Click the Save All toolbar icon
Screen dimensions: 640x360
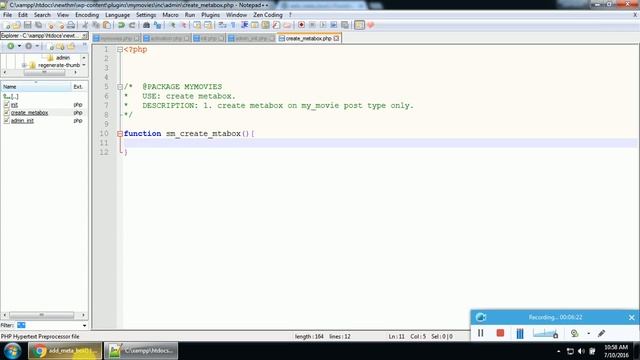38,25
